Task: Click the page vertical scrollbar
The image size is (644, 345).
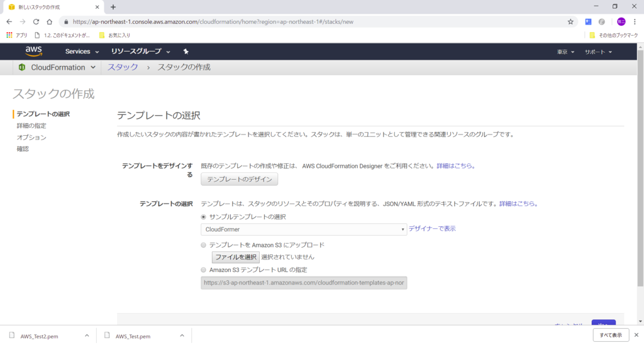Action: [640, 168]
